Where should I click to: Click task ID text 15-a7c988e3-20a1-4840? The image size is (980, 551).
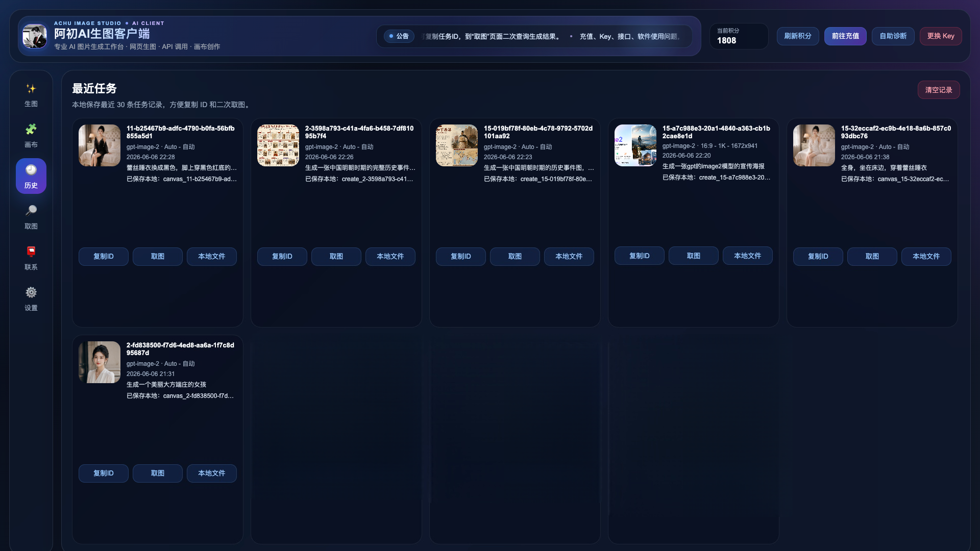[716, 132]
